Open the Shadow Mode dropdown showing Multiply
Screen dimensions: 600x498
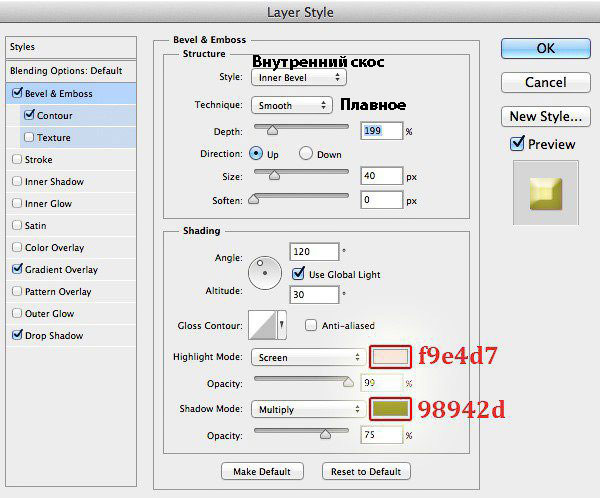(308, 409)
